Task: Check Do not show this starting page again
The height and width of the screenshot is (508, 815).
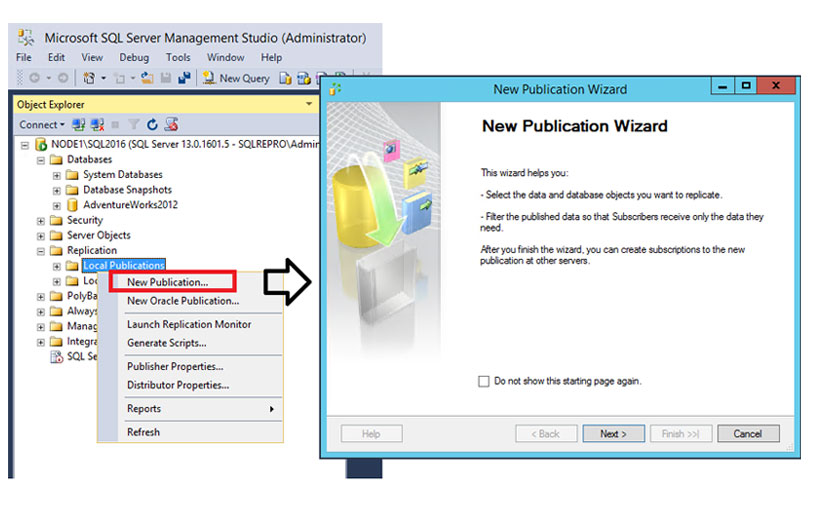Action: 484,381
